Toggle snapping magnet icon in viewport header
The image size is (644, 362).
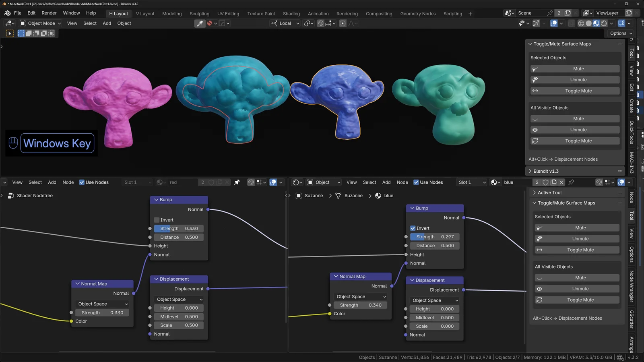[320, 23]
